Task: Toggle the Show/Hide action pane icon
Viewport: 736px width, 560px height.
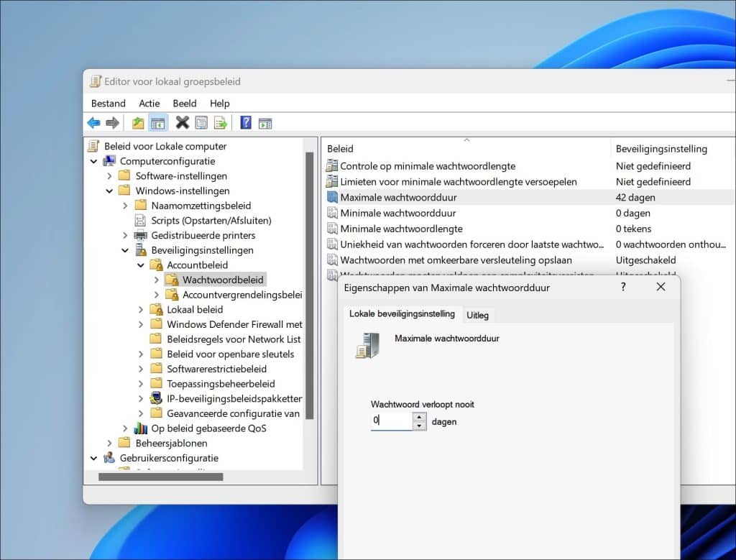Action: pyautogui.click(x=264, y=123)
